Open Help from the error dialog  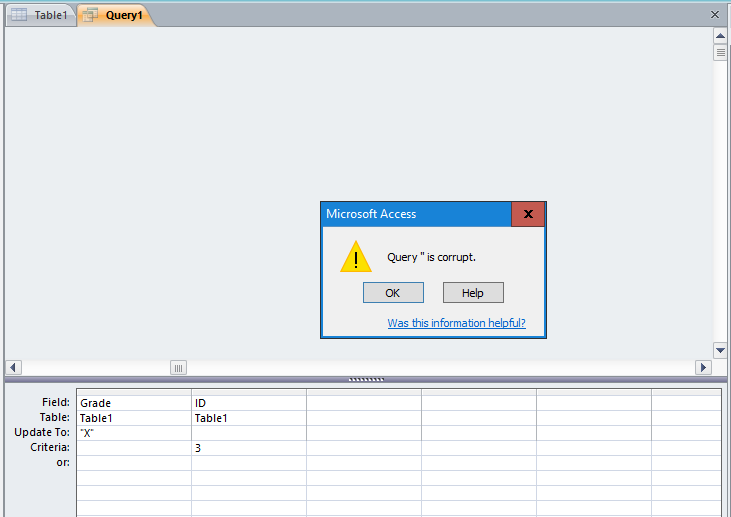pyautogui.click(x=473, y=293)
